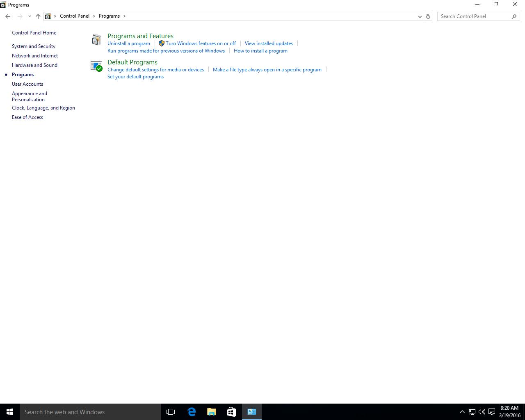Click the Control Panel address bar icon
The image size is (525, 420).
[x=48, y=16]
